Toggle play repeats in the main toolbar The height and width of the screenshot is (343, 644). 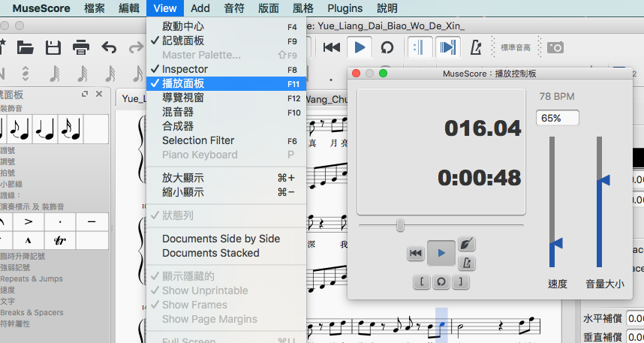coord(420,47)
